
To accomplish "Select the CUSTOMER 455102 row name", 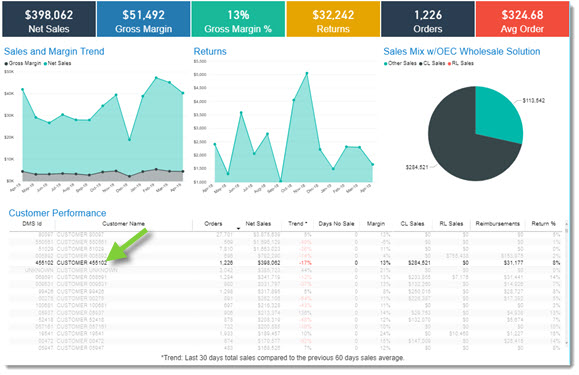I will pos(82,263).
